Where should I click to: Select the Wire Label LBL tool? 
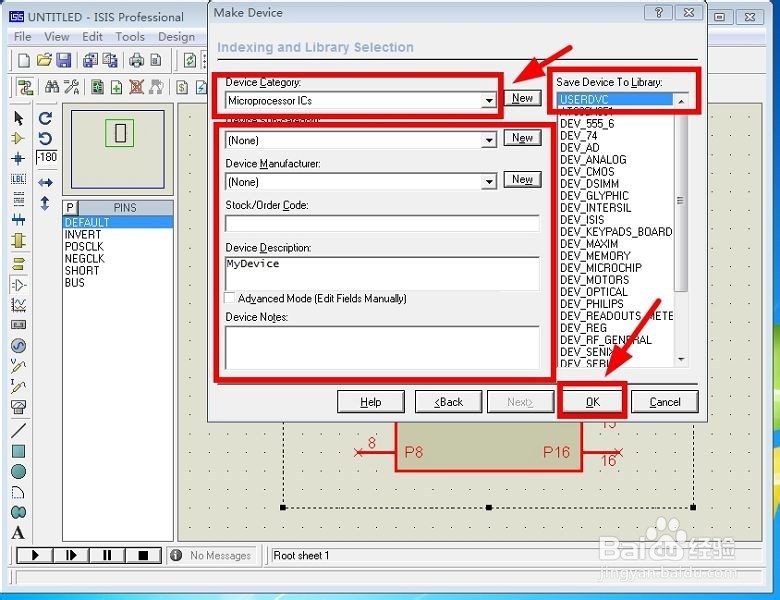pos(18,179)
